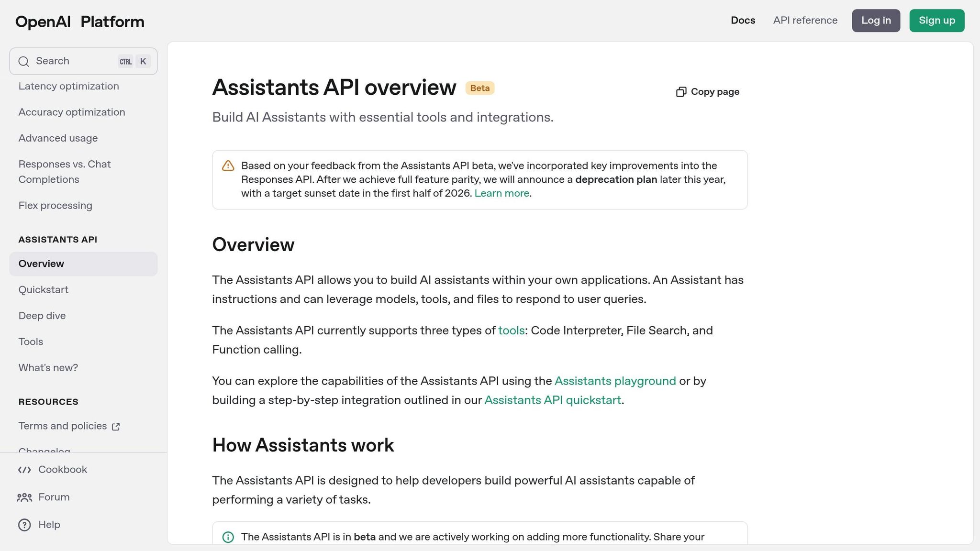Click the warning triangle icon in deprecation notice
Screen dimensions: 980x551
tap(228, 166)
